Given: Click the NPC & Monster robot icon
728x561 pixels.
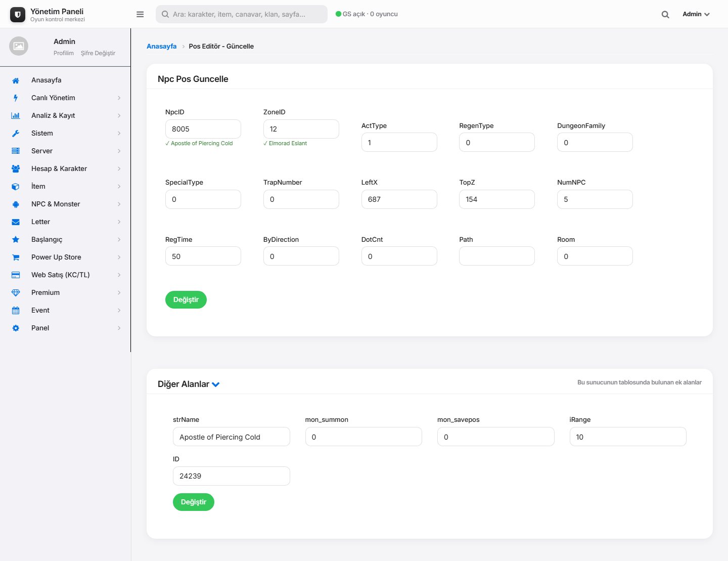Looking at the screenshot, I should point(16,204).
